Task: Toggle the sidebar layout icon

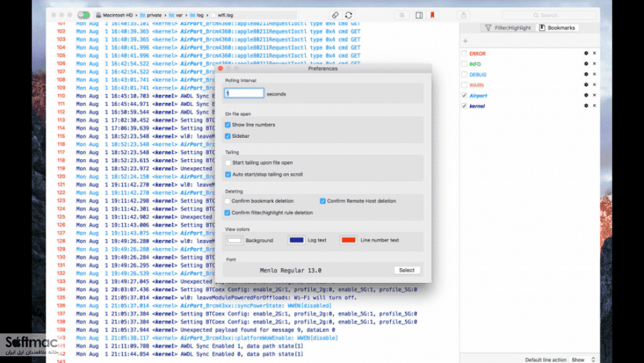Action: (419, 15)
